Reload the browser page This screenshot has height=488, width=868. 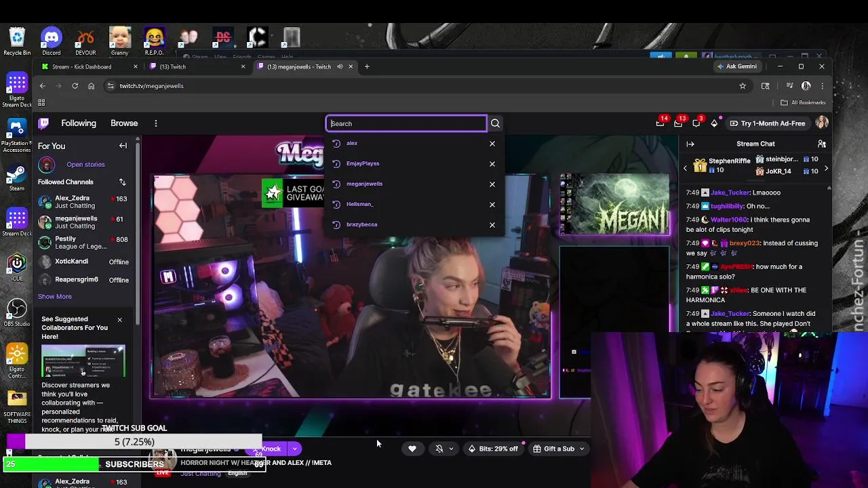coord(75,86)
